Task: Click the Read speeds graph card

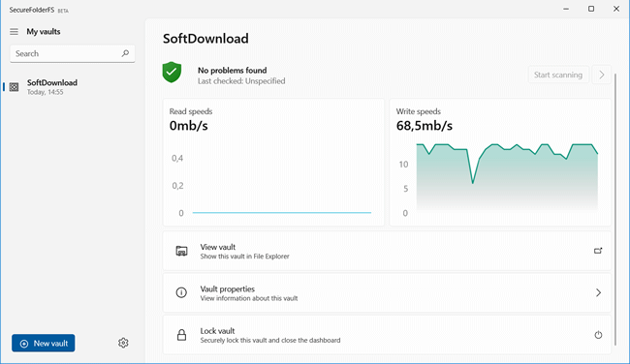Action: [x=273, y=162]
